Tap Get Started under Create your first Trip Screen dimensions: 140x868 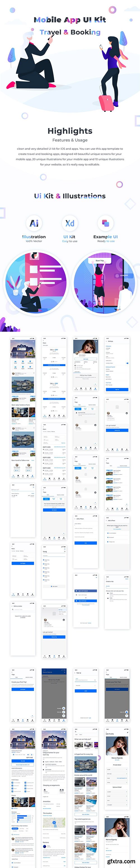[x=23, y=689]
